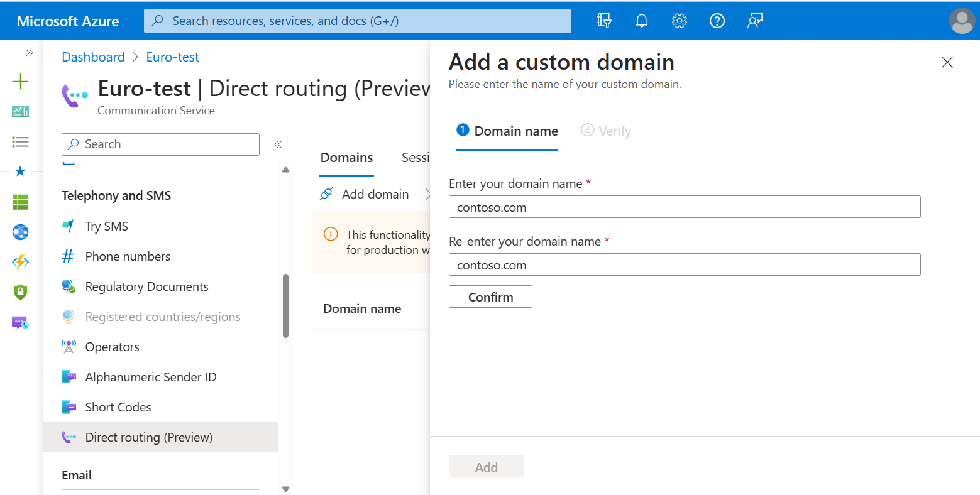980x495 pixels.
Task: Open Alphanumeric Sender ID menu item
Action: pyautogui.click(x=160, y=377)
